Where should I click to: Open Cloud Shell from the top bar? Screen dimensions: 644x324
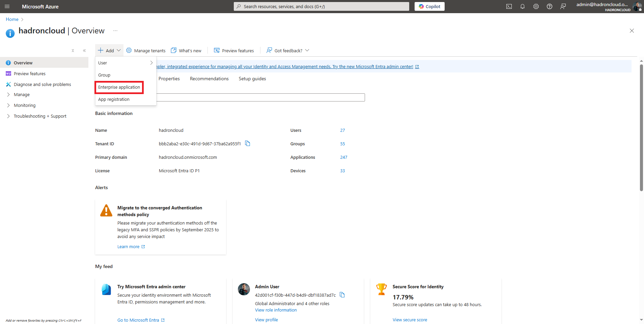click(x=509, y=6)
